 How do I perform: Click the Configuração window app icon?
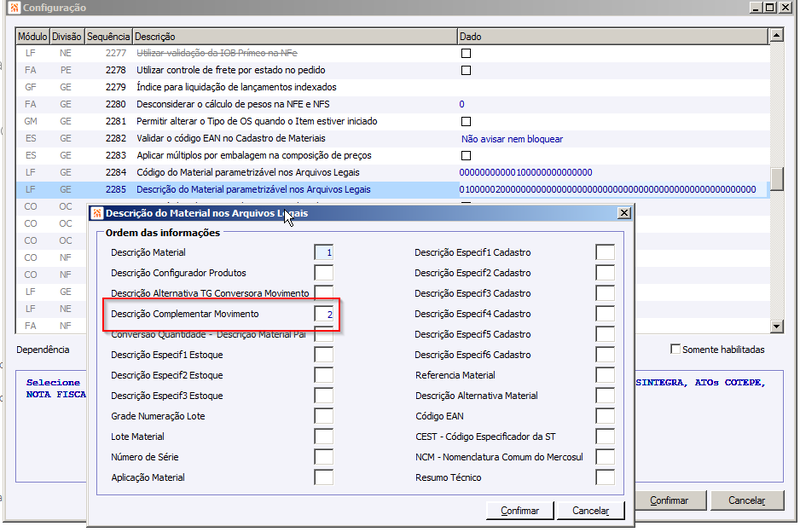(x=14, y=7)
